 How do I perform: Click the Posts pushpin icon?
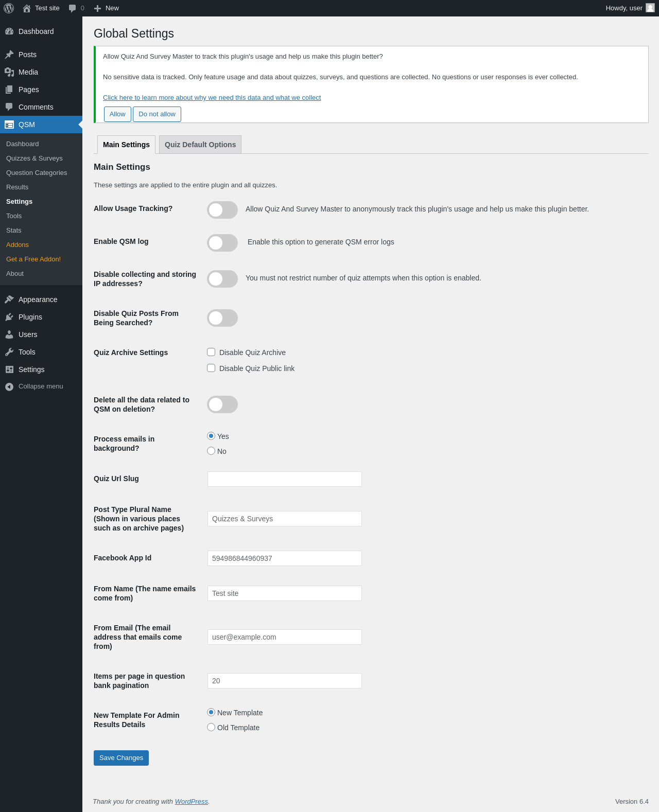[9, 55]
